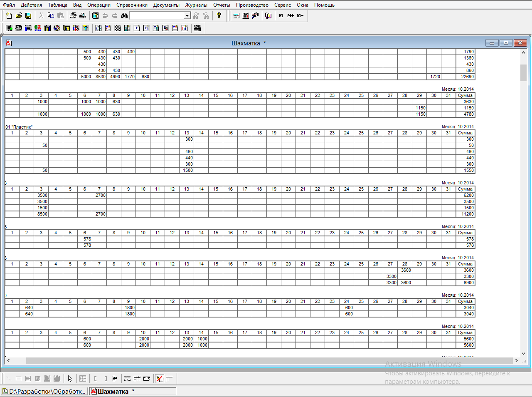This screenshot has width=532, height=397.
Task: Click the green grid icon starting second toolbar
Action: pyautogui.click(x=9, y=28)
